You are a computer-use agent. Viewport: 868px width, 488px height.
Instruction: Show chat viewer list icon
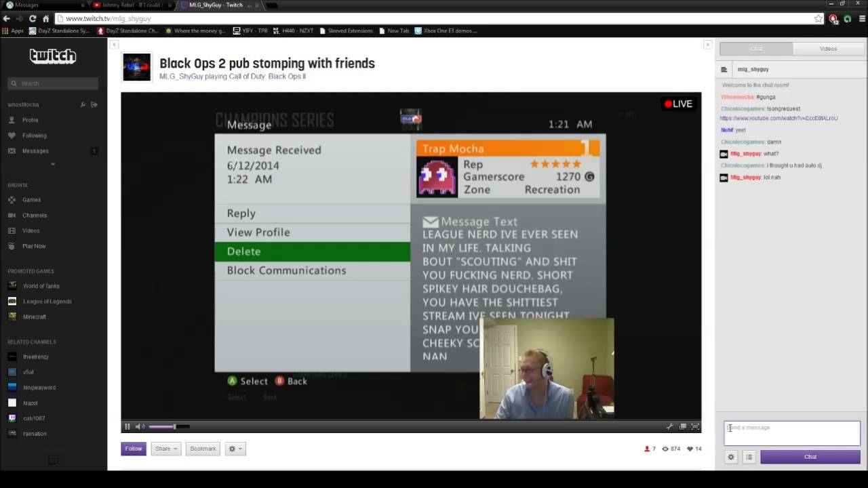(749, 457)
